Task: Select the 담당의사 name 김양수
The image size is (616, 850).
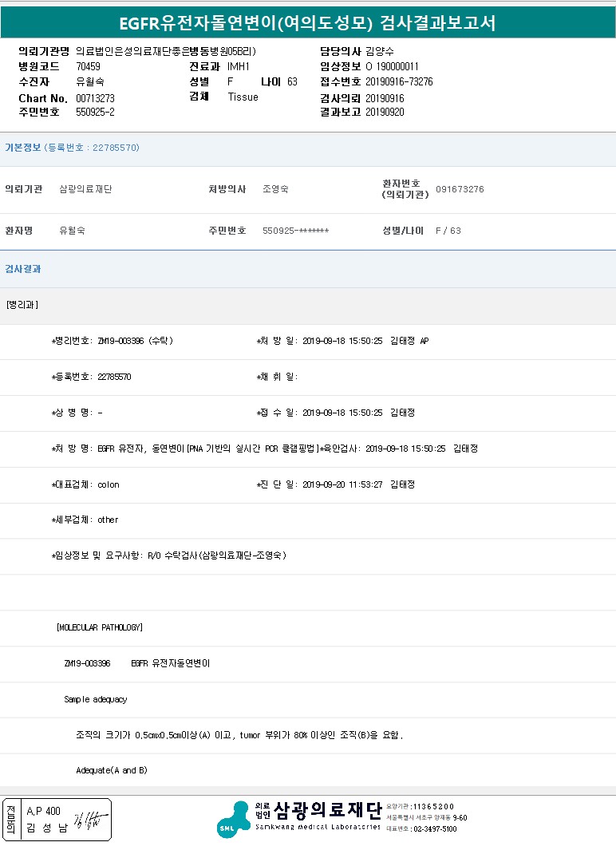Action: 380,52
